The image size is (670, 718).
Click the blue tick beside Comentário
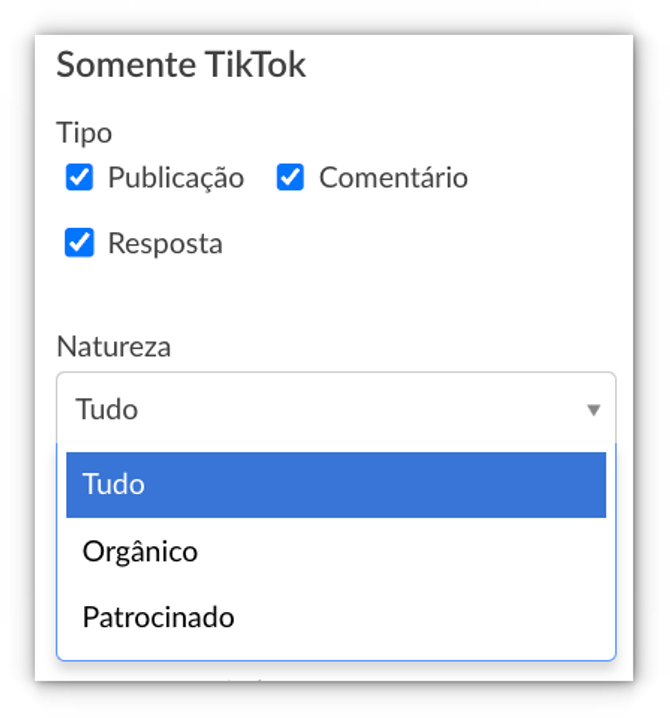290,178
